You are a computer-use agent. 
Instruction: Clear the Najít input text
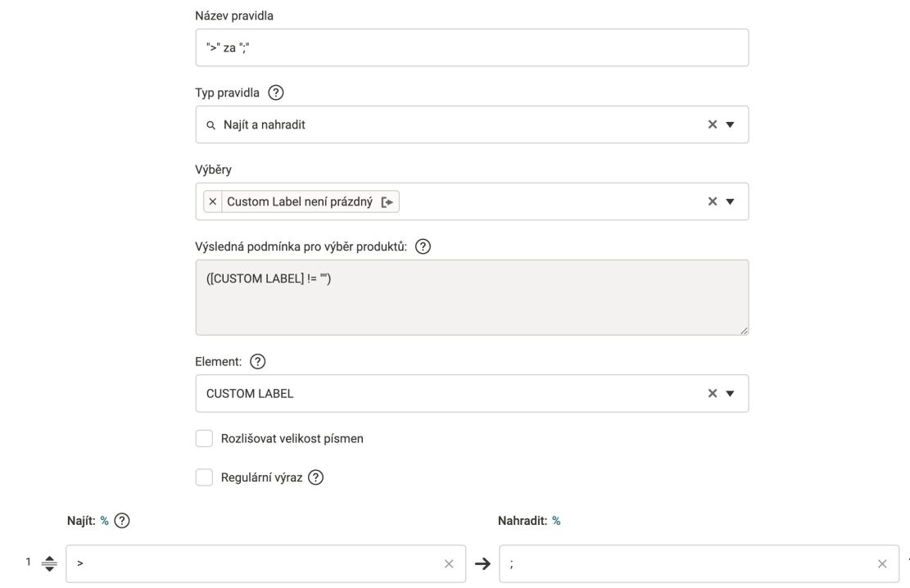(449, 563)
